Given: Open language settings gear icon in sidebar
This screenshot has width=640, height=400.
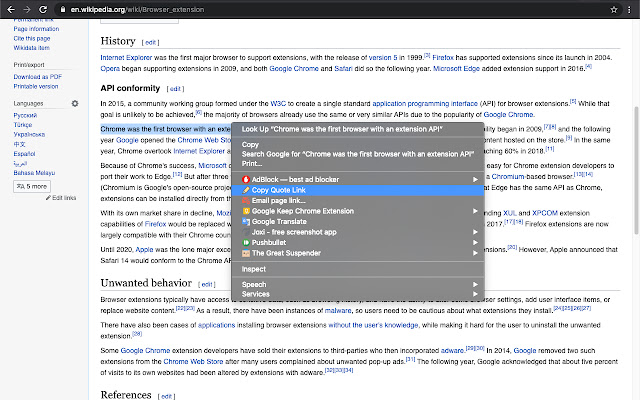Looking at the screenshot, I should 75,104.
